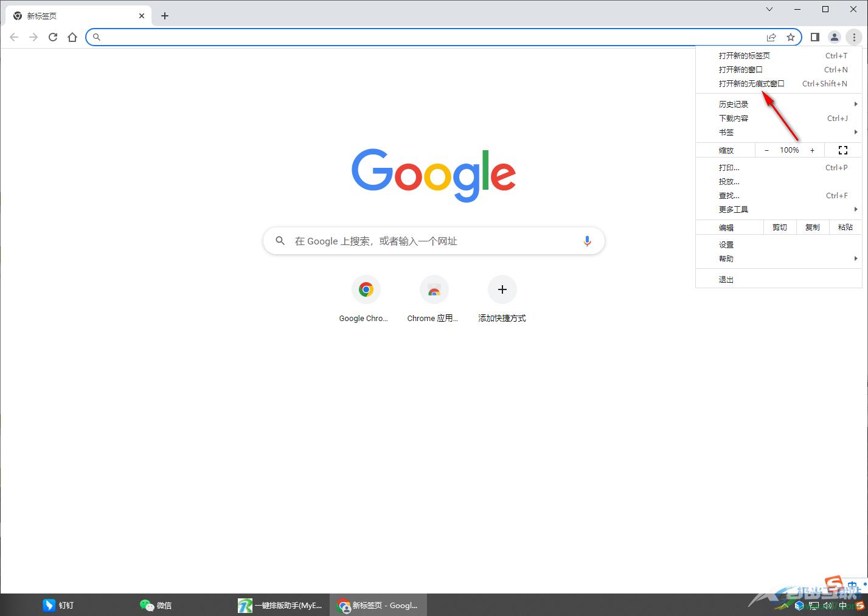The image size is (868, 616).
Task: Choose 打开新的无痕式窗口
Action: pyautogui.click(x=779, y=83)
